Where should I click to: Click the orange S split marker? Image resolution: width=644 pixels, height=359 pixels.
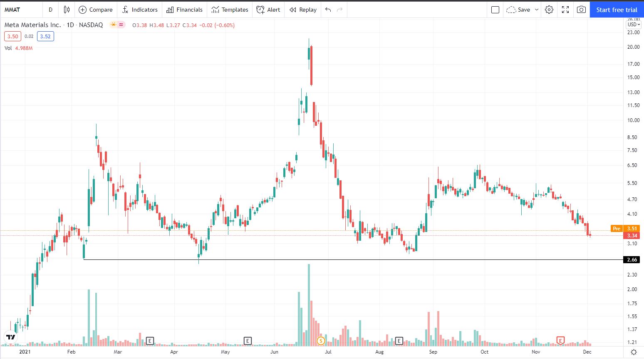pos(321,341)
